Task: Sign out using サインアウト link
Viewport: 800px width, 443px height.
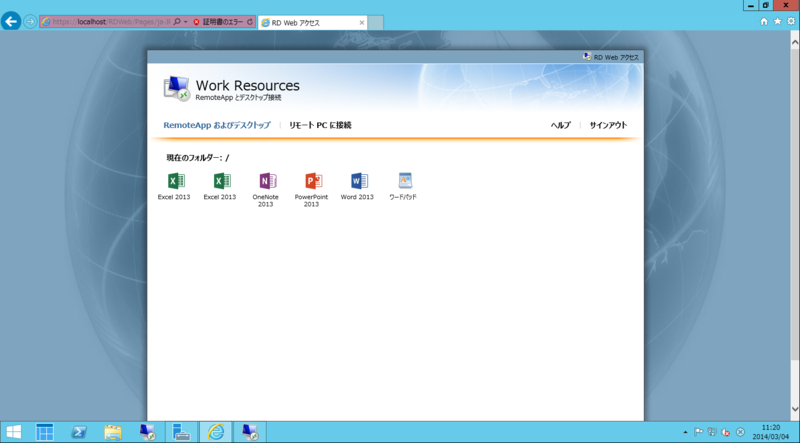Action: pos(608,125)
